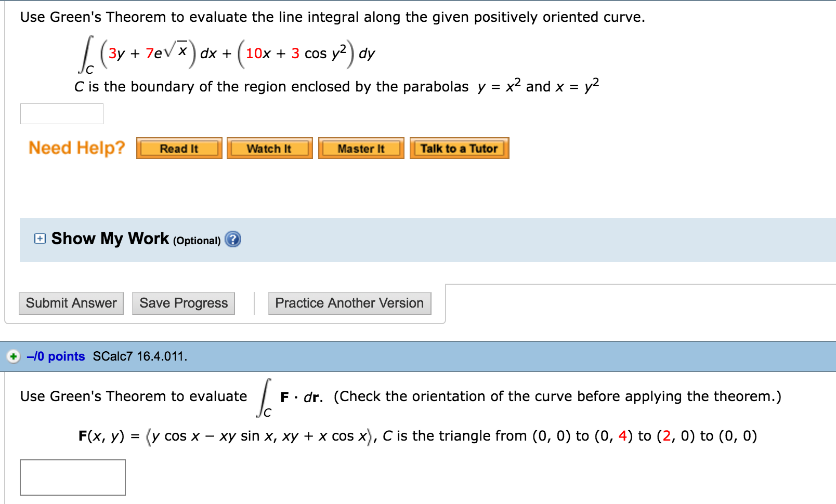Click the (Optional) text label

[197, 241]
